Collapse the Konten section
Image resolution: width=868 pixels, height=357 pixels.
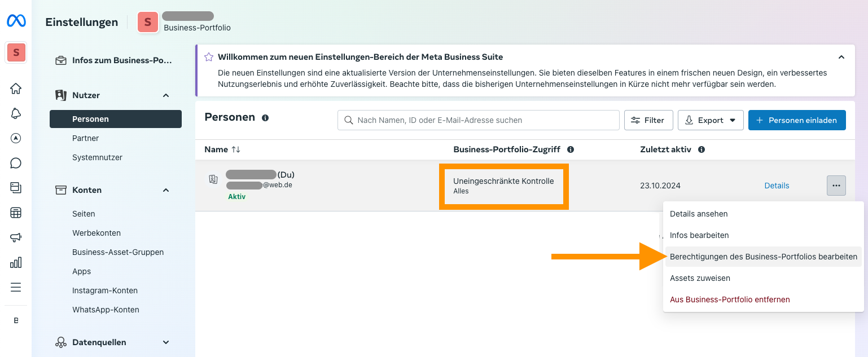tap(166, 190)
